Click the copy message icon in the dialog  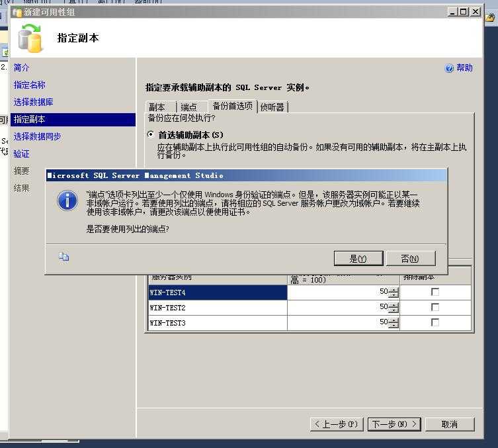(x=63, y=256)
